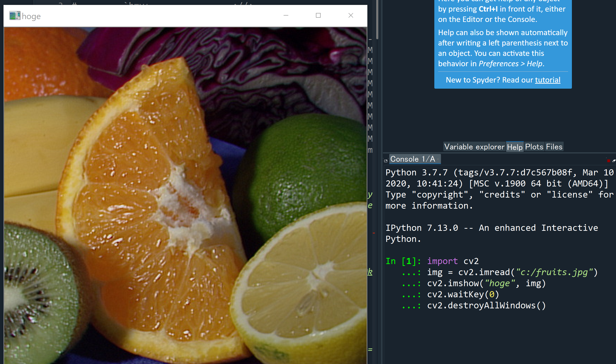The width and height of the screenshot is (616, 364).
Task: Open the Spyder tutorial link
Action: point(548,80)
